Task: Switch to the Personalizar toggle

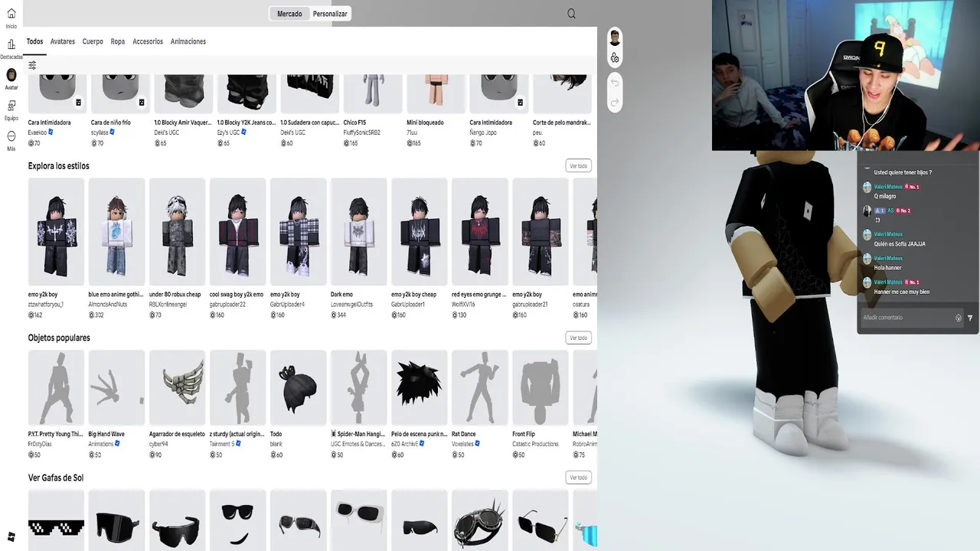Action: 330,14
